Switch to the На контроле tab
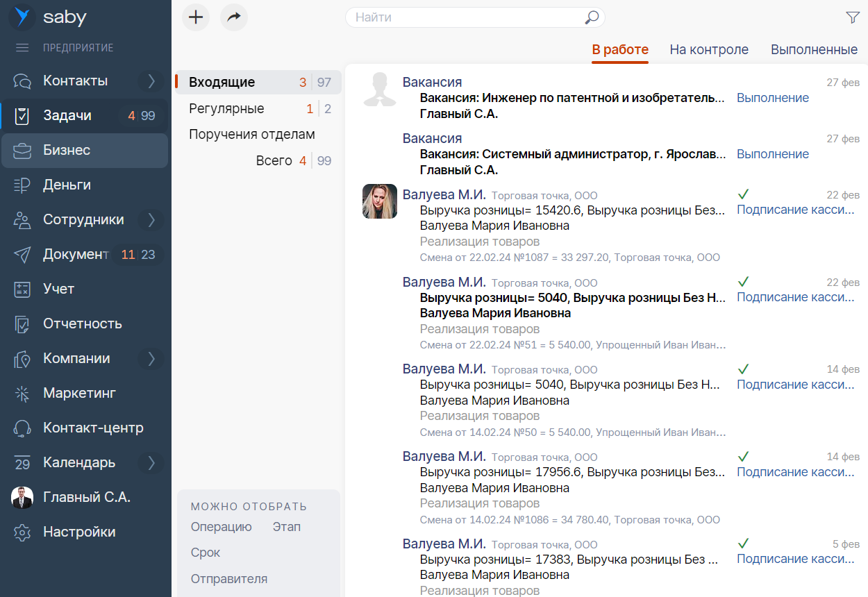 click(x=709, y=50)
